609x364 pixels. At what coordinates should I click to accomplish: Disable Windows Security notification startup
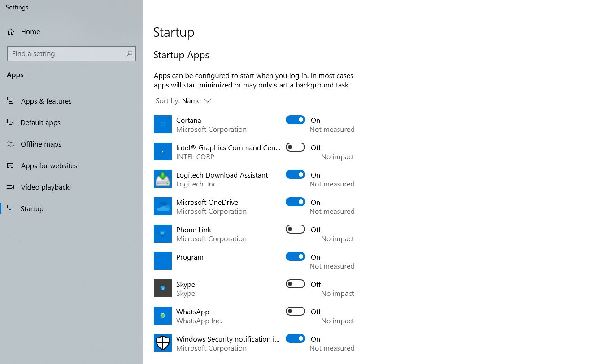296,338
